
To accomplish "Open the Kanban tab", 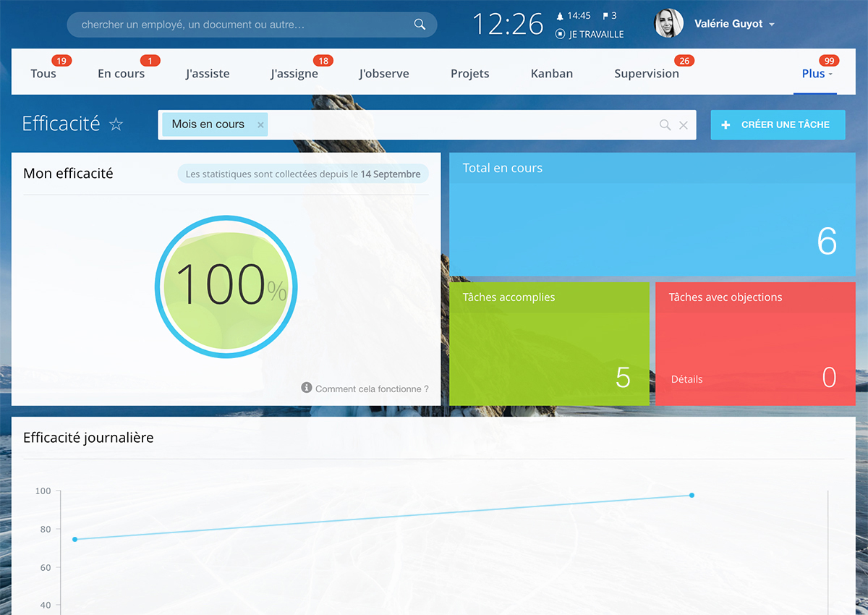I will tap(551, 74).
